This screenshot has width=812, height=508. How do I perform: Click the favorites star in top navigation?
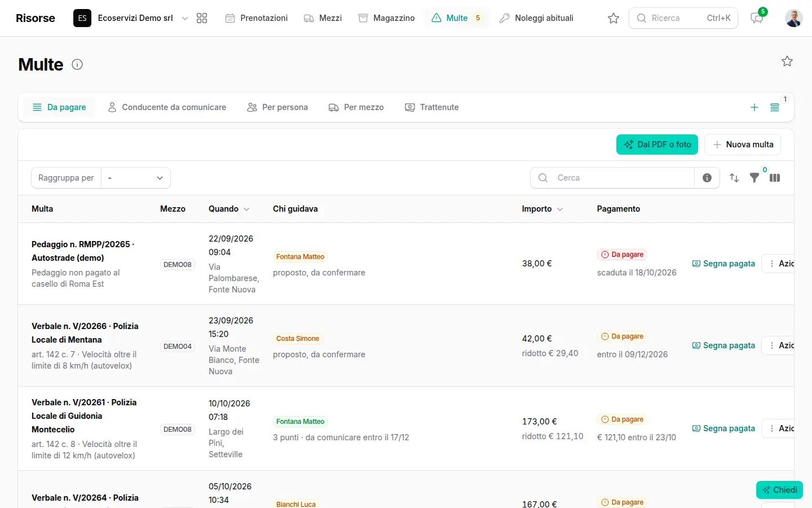click(614, 18)
